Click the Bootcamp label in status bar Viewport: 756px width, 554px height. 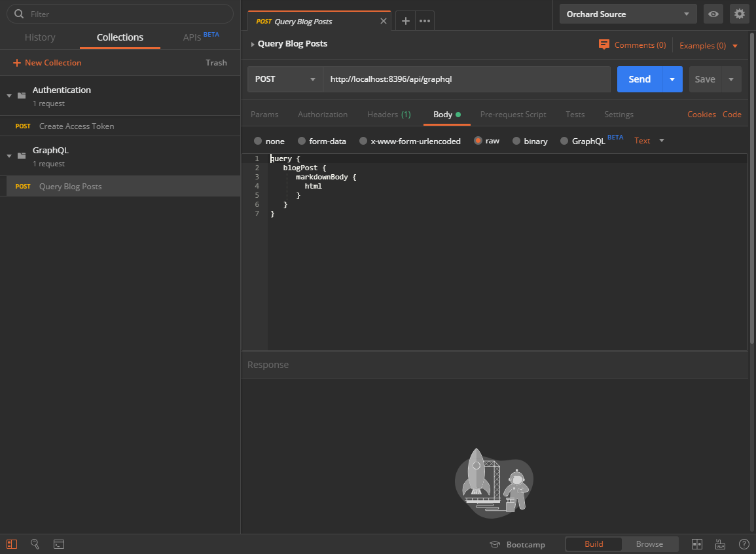click(x=526, y=544)
